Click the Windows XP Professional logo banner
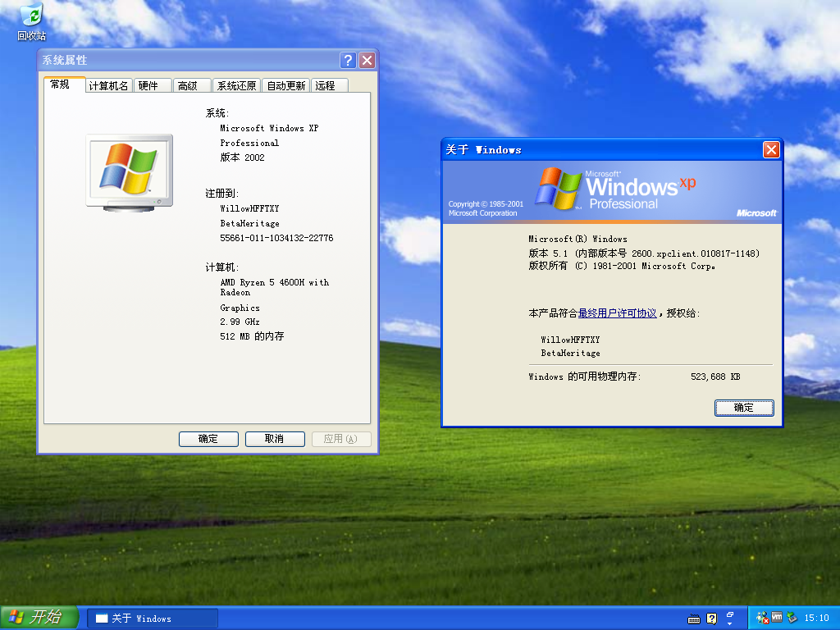This screenshot has width=840, height=630. [x=612, y=192]
